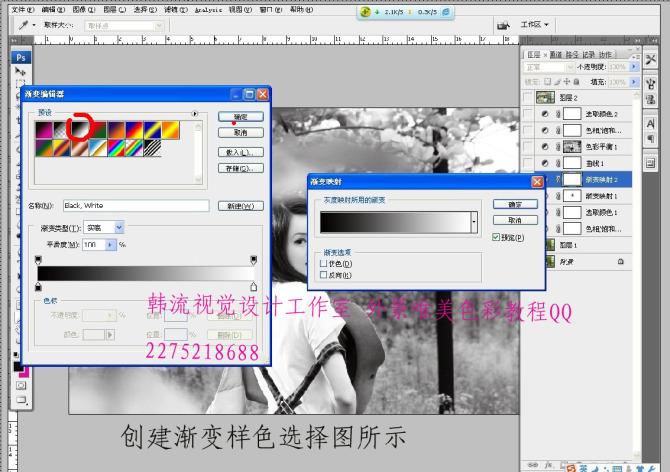The height and width of the screenshot is (472, 670).
Task: Switch to the Actions (动作) panel tab
Action: click(605, 55)
